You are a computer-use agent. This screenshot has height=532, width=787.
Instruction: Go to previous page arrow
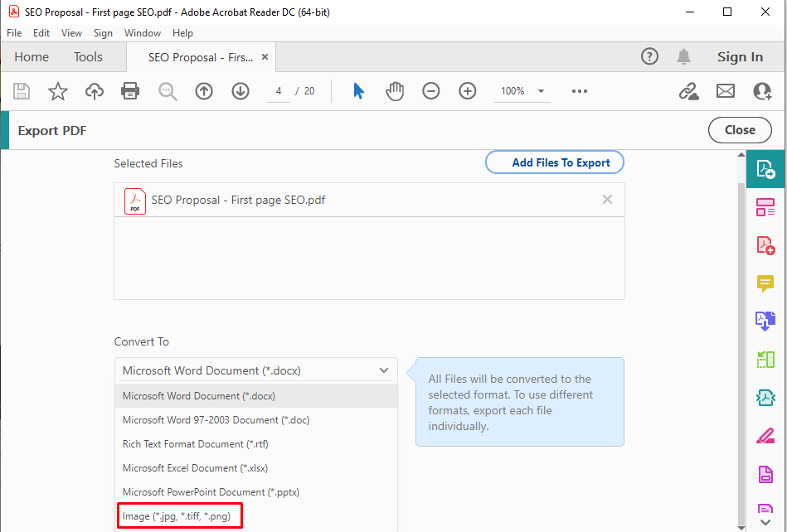pos(204,91)
